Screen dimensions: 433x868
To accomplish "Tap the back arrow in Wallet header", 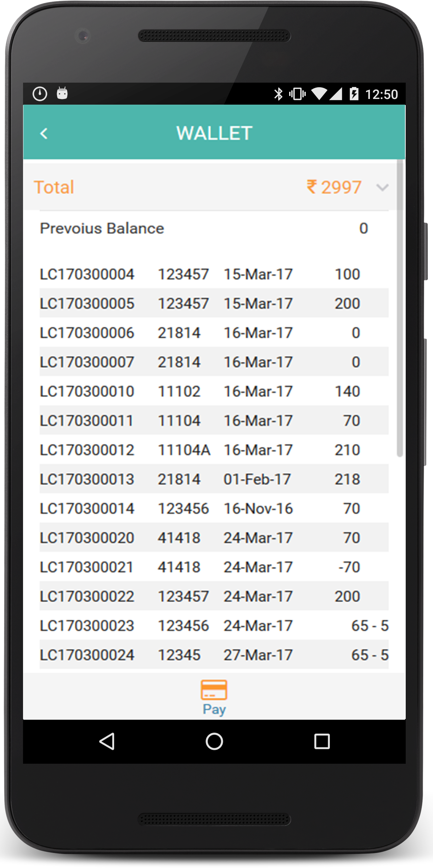I will tap(44, 134).
